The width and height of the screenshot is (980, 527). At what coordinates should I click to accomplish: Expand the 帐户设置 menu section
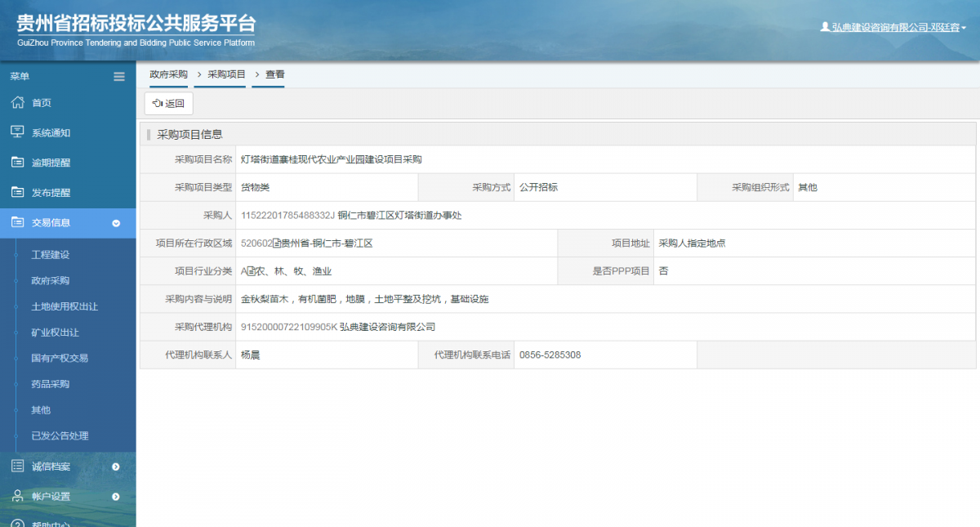click(115, 495)
